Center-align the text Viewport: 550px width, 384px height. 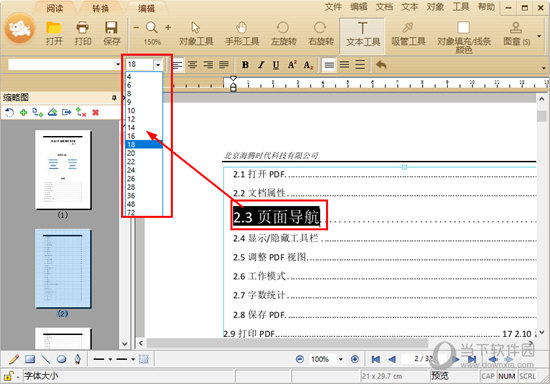coord(192,65)
